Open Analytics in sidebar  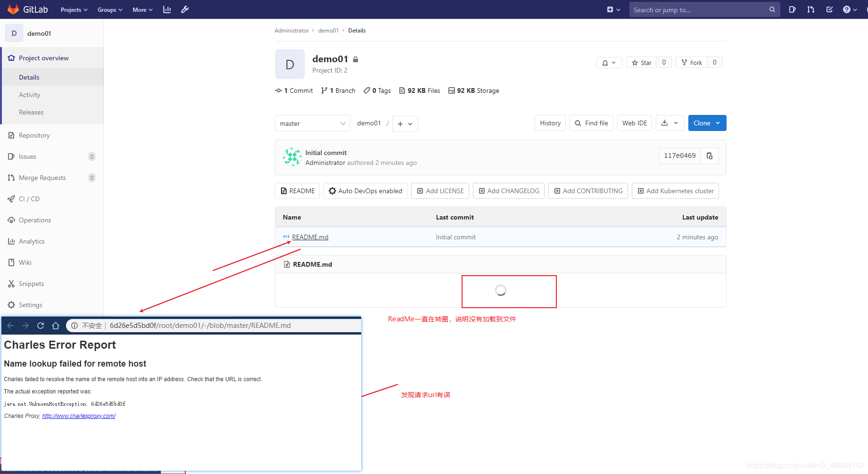click(52, 241)
